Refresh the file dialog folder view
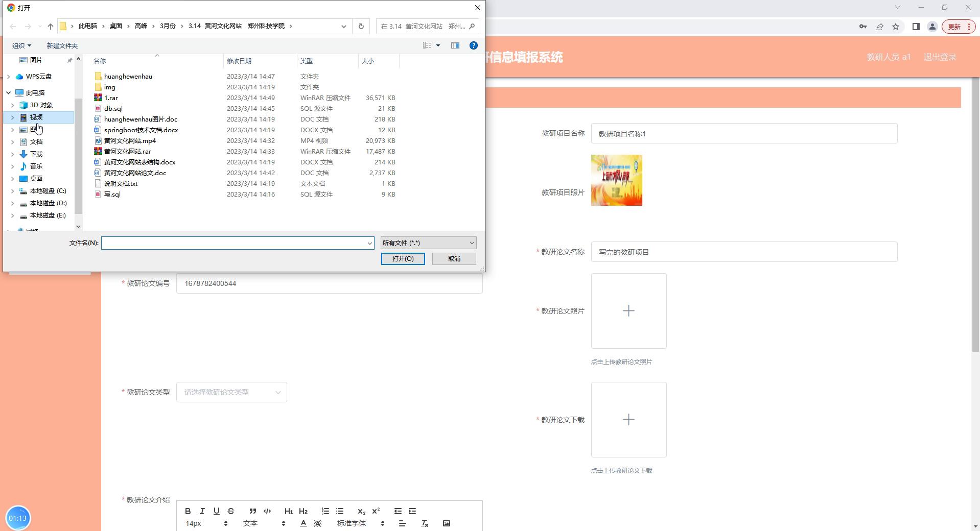980x531 pixels. tap(361, 26)
